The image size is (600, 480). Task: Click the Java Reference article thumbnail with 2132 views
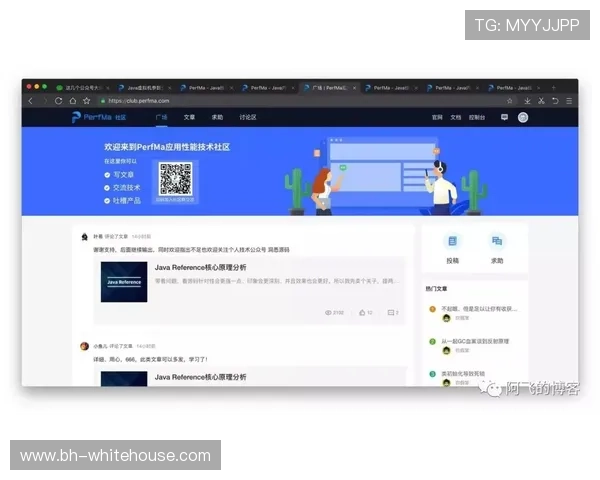124,282
